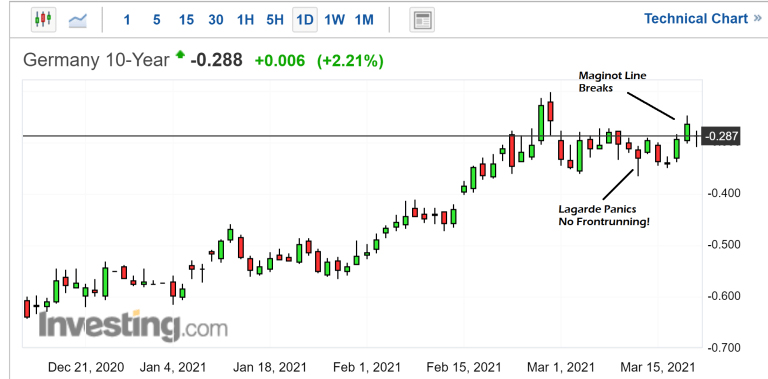Viewport: 768px width, 379px height.
Task: Click the Feb 15, 2021 date label
Action: coord(463,367)
